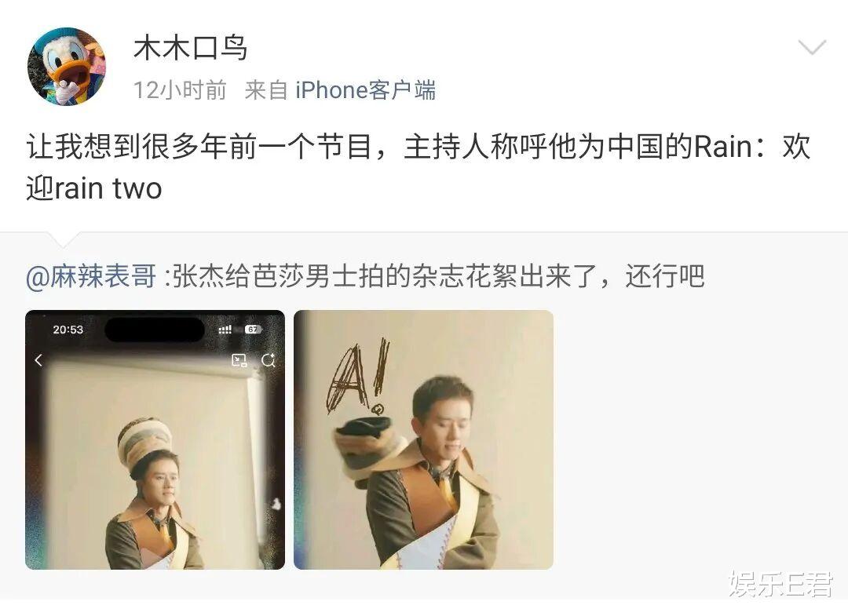Tap the picture-in-picture icon in left image

click(239, 360)
